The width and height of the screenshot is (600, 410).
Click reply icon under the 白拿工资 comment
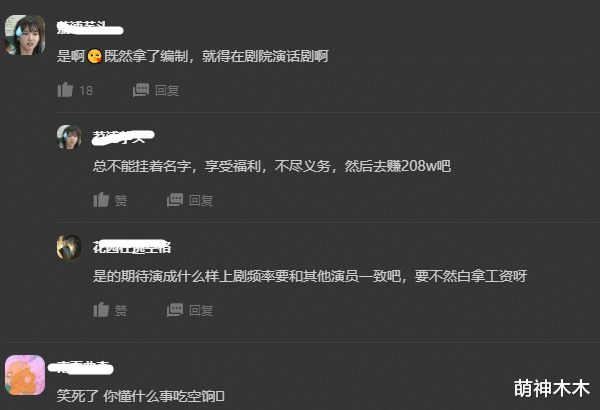(175, 310)
